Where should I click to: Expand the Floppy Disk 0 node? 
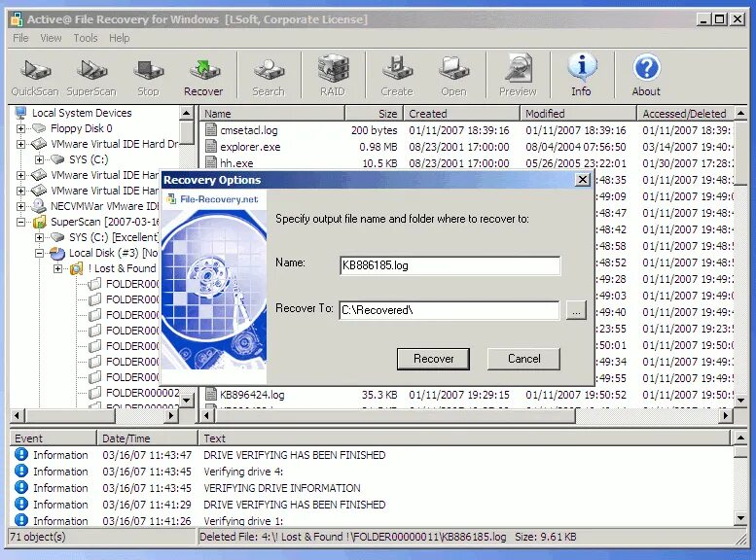pos(20,128)
